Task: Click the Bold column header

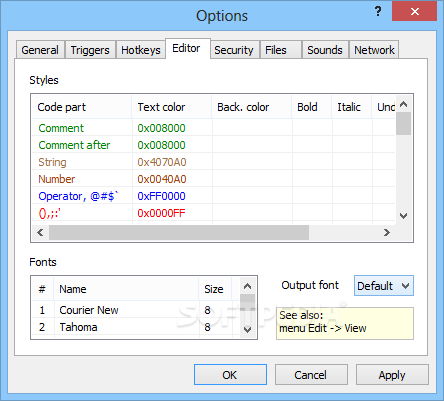Action: 312,107
